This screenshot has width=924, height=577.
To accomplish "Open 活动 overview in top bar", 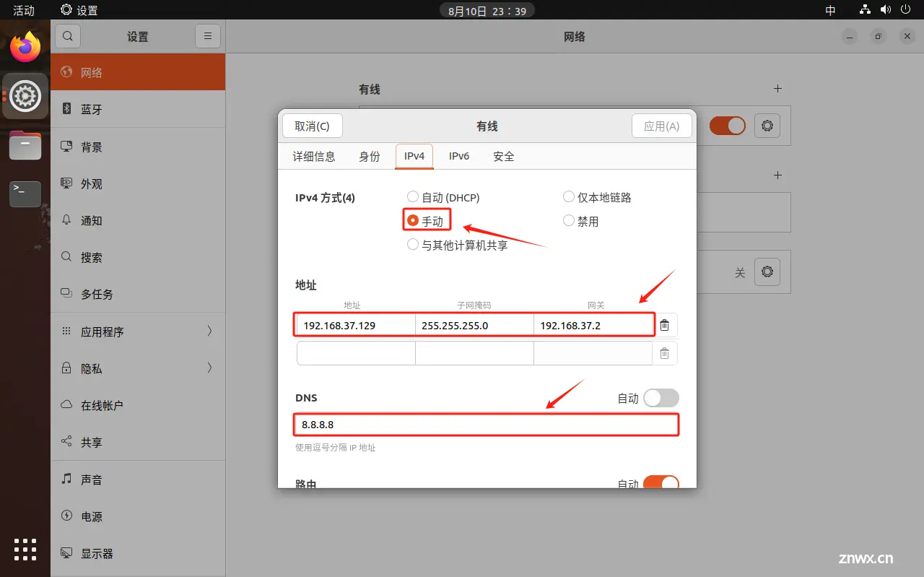I will 24,10.
